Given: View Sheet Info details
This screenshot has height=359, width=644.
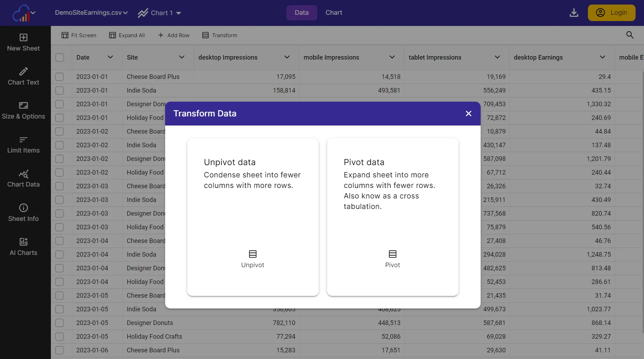Looking at the screenshot, I should pyautogui.click(x=23, y=212).
